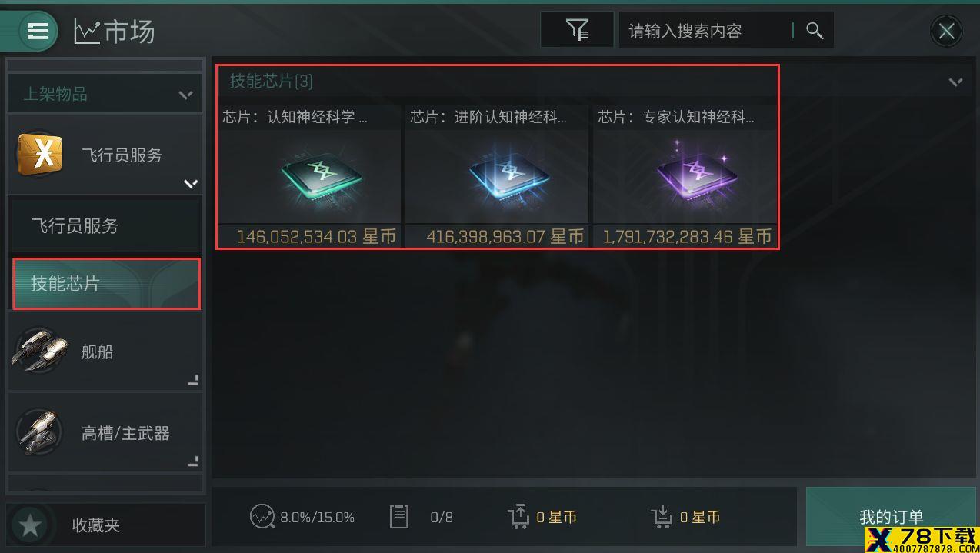Open 我的订单 button
This screenshot has width=980, height=553.
tap(892, 517)
